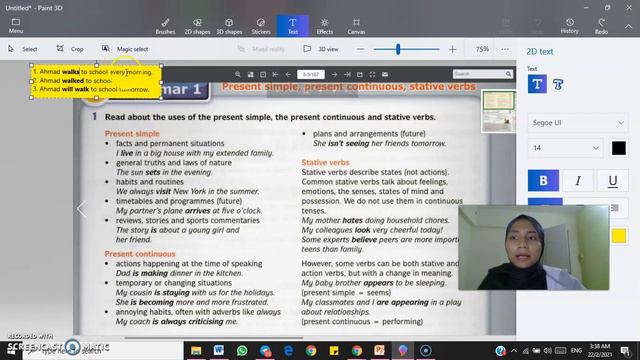Viewport: 640px width, 360px height.
Task: Open File Explorer from taskbar
Action: point(196,351)
